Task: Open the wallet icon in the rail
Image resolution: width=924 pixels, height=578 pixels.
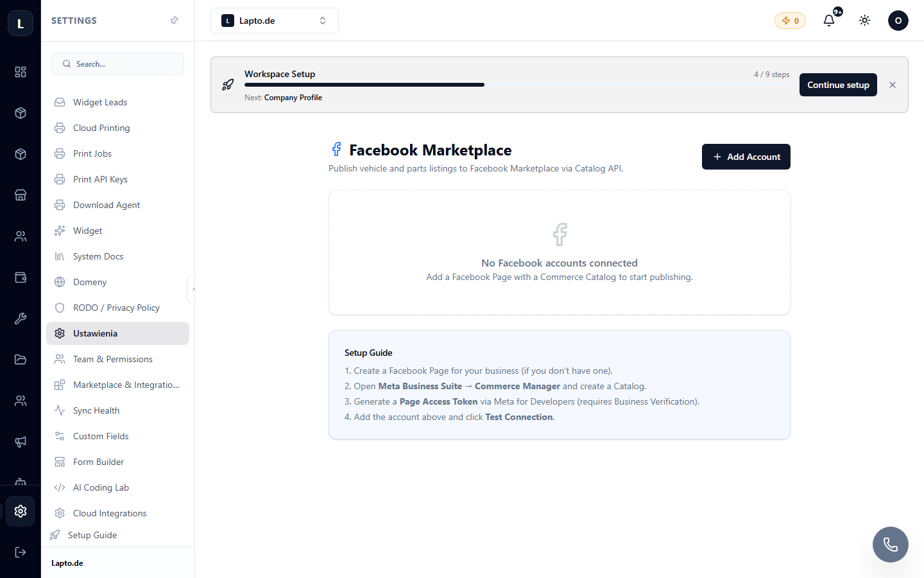Action: [x=21, y=277]
